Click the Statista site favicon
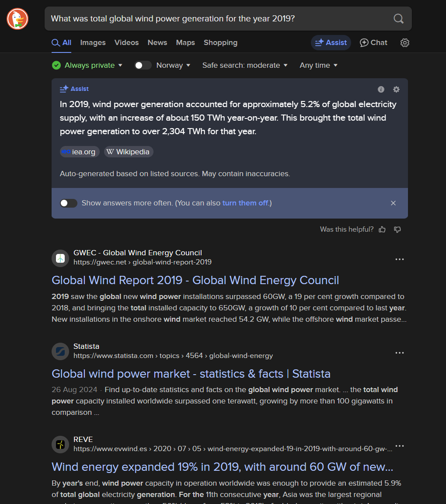This screenshot has width=446, height=504. click(x=60, y=351)
